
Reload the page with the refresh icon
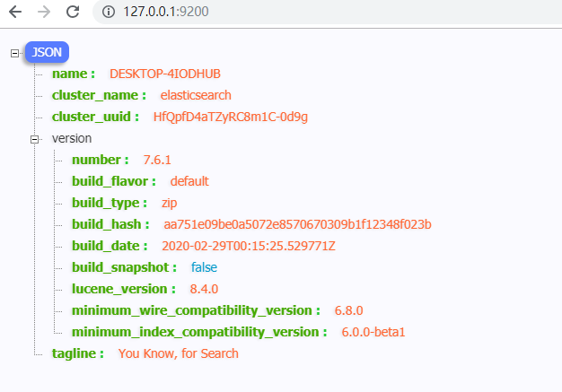click(x=73, y=12)
